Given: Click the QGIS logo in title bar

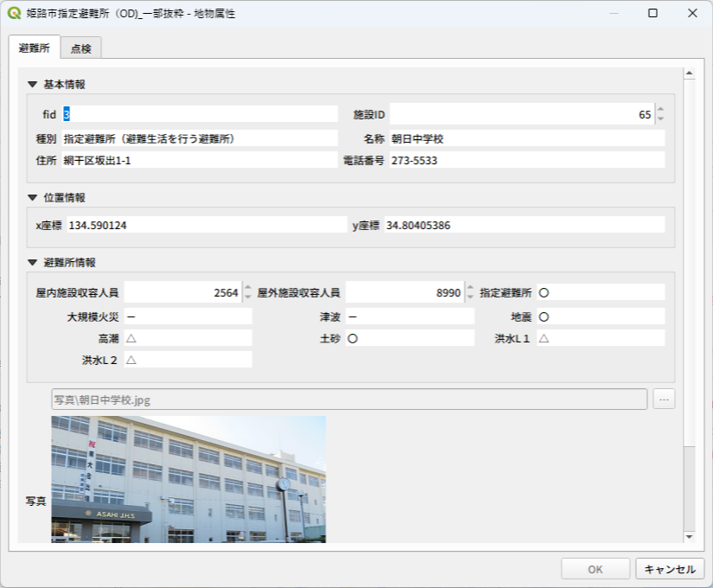Looking at the screenshot, I should point(14,14).
